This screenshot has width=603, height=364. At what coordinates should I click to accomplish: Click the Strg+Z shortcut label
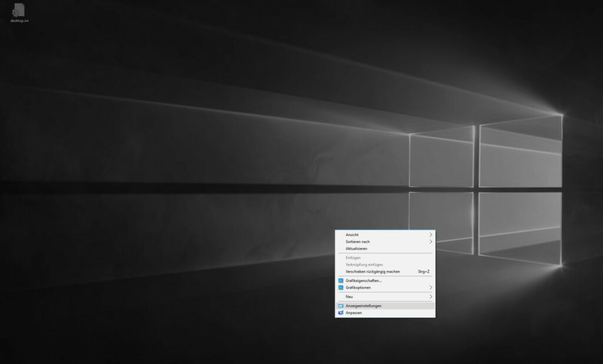click(423, 272)
